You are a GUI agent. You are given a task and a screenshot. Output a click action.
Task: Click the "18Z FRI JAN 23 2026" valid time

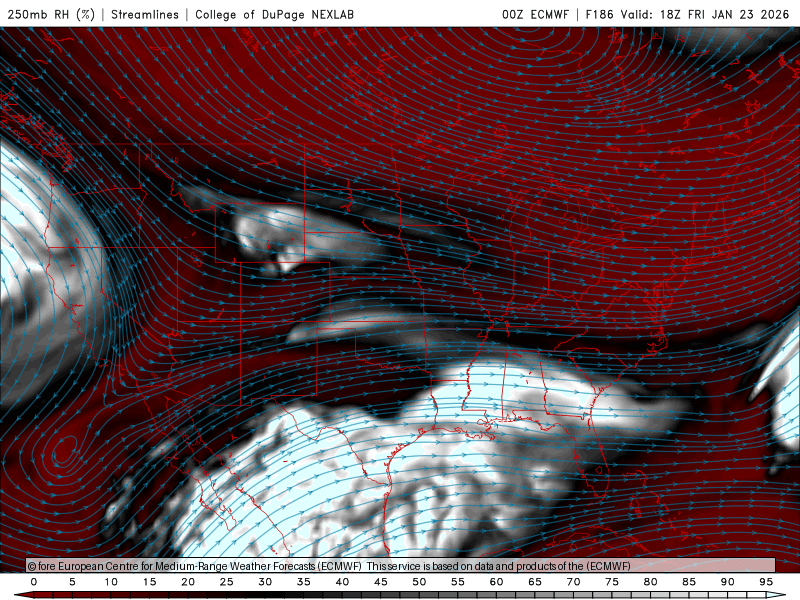[724, 14]
